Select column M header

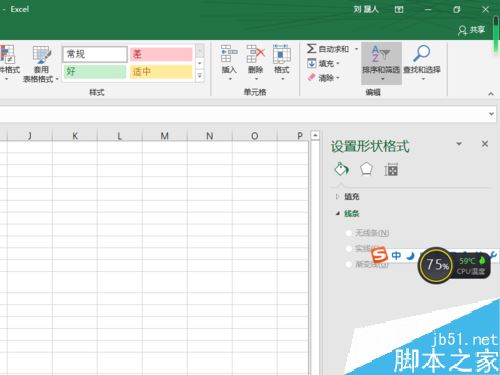(165, 136)
